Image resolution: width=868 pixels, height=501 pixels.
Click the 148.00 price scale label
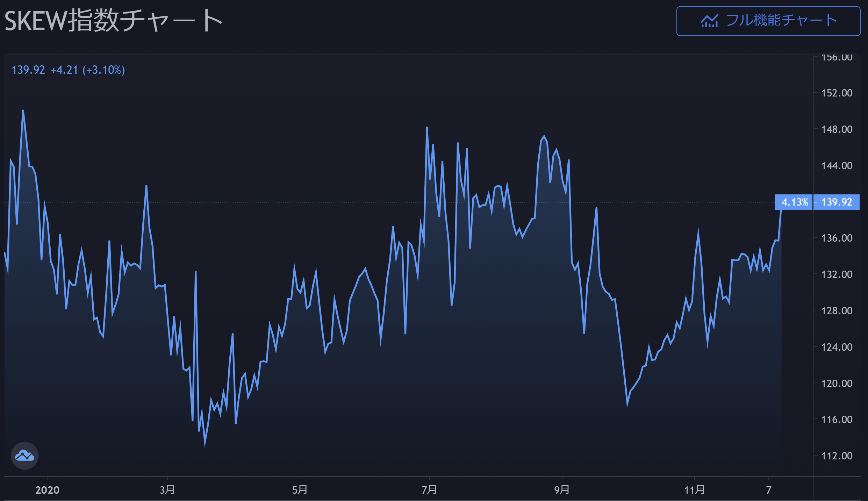[x=837, y=129]
